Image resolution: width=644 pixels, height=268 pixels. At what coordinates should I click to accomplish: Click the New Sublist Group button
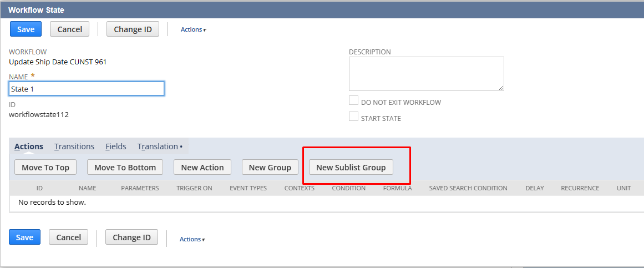351,167
